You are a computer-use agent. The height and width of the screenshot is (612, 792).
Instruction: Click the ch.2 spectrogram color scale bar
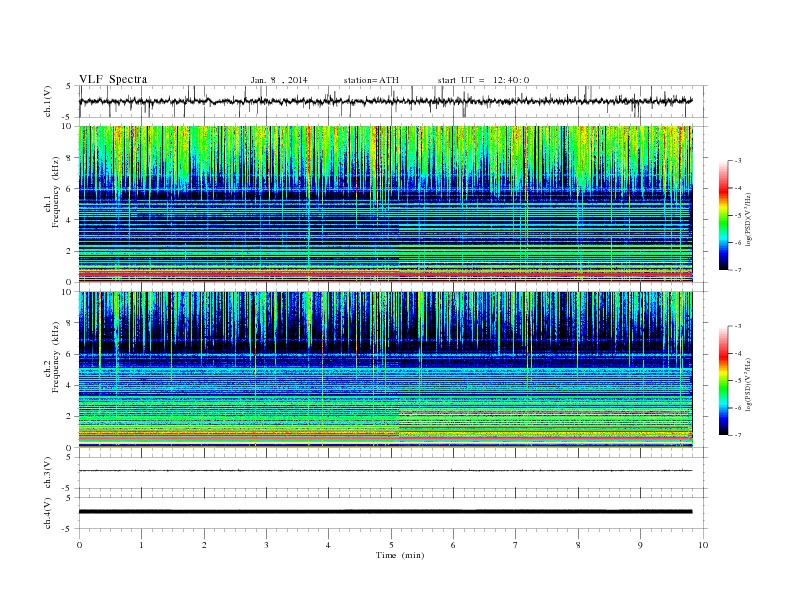[723, 381]
